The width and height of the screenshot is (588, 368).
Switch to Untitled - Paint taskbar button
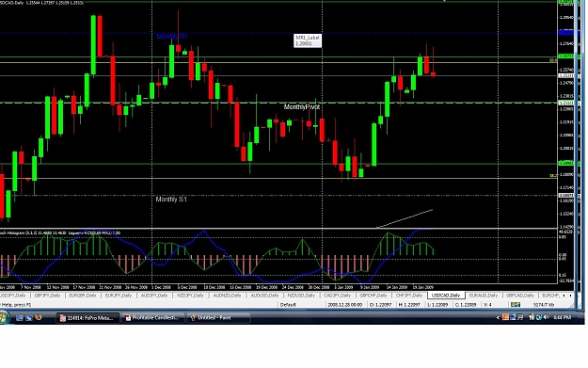218,318
